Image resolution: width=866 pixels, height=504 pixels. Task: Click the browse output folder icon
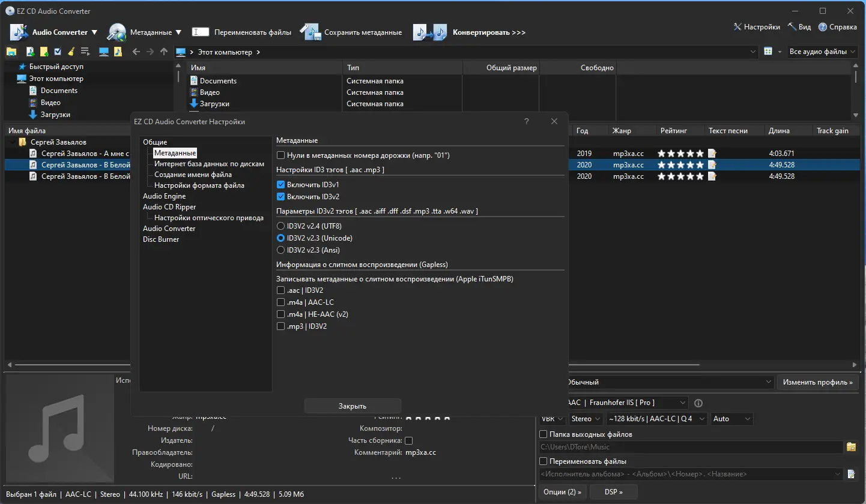pyautogui.click(x=851, y=447)
